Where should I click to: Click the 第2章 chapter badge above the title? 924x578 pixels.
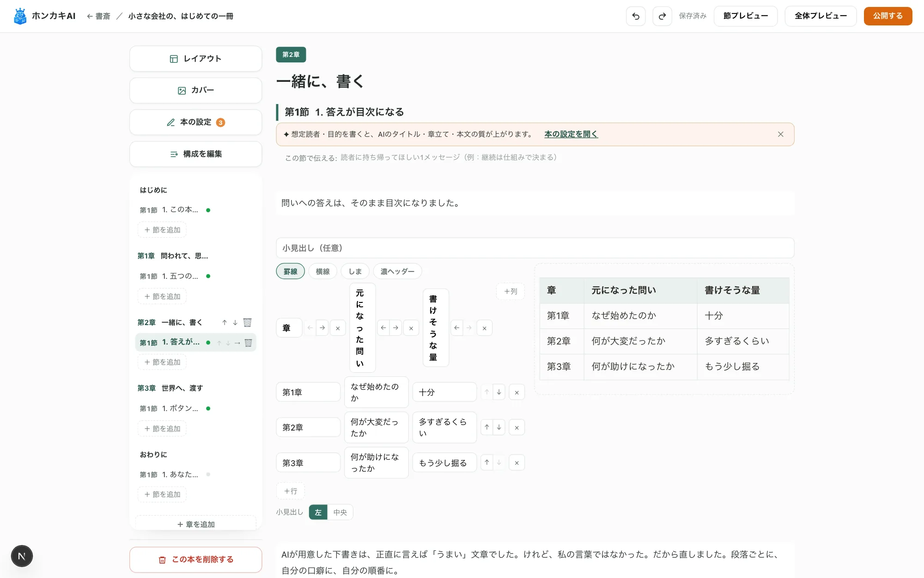click(291, 55)
